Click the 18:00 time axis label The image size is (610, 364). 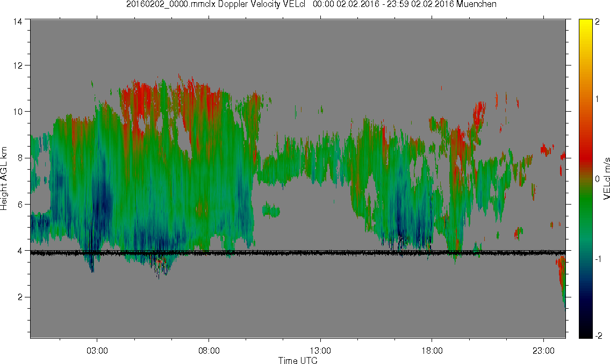pyautogui.click(x=432, y=351)
